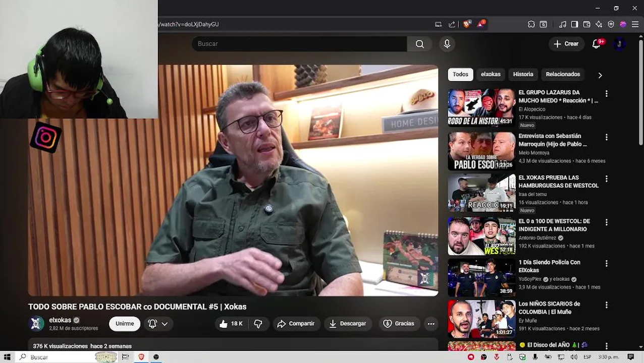Screen dimensions: 644x363
Task: Open the browser Extensions puzzle icon
Action: click(531, 24)
